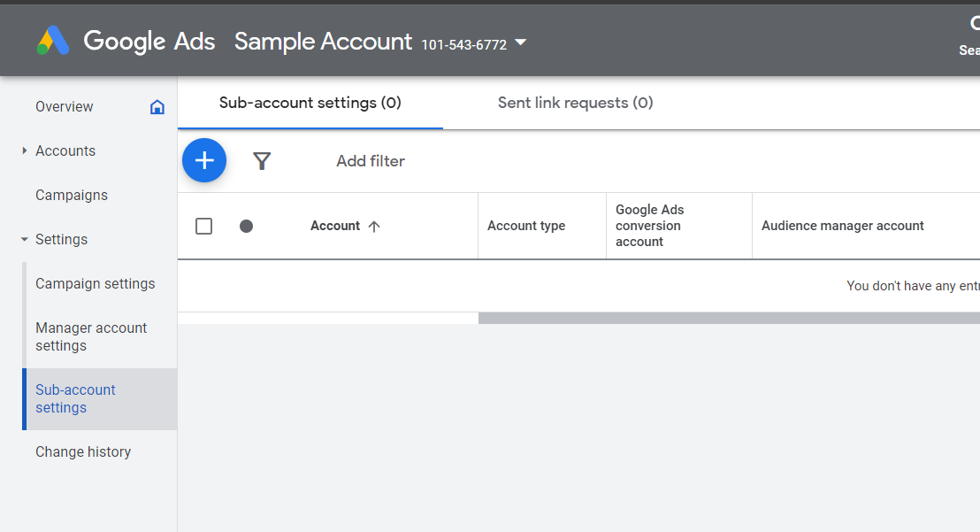The width and height of the screenshot is (980, 532).
Task: Switch to Sent link requests (0) tab
Action: click(x=575, y=104)
